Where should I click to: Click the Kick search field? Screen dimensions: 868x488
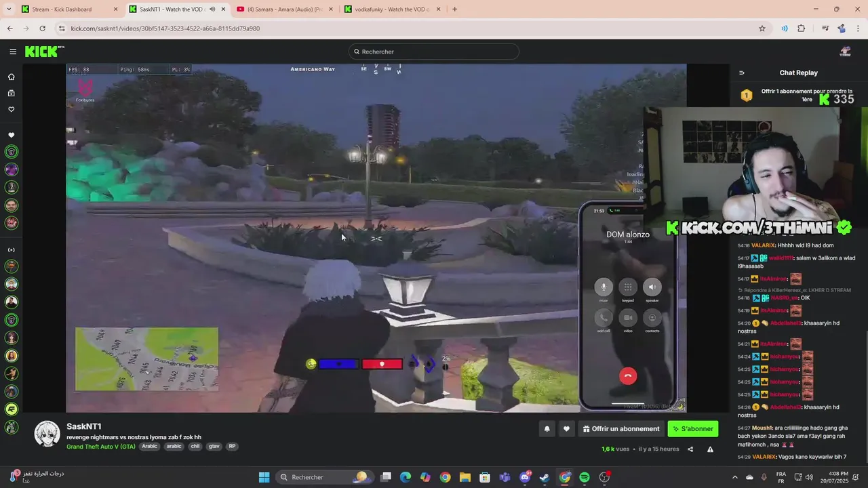click(434, 52)
